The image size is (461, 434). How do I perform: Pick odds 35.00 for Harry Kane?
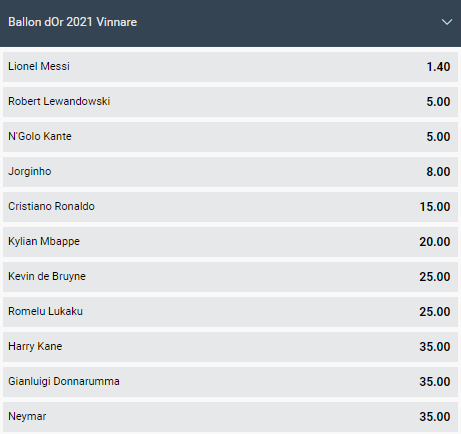435,347
